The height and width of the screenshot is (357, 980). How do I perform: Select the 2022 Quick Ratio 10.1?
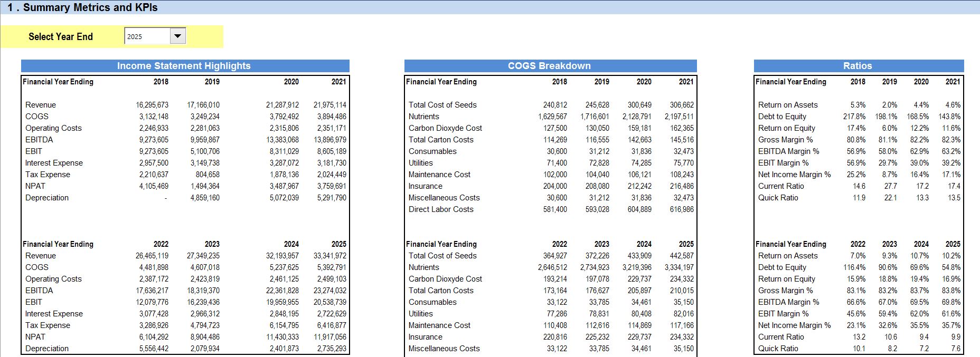pyautogui.click(x=859, y=349)
